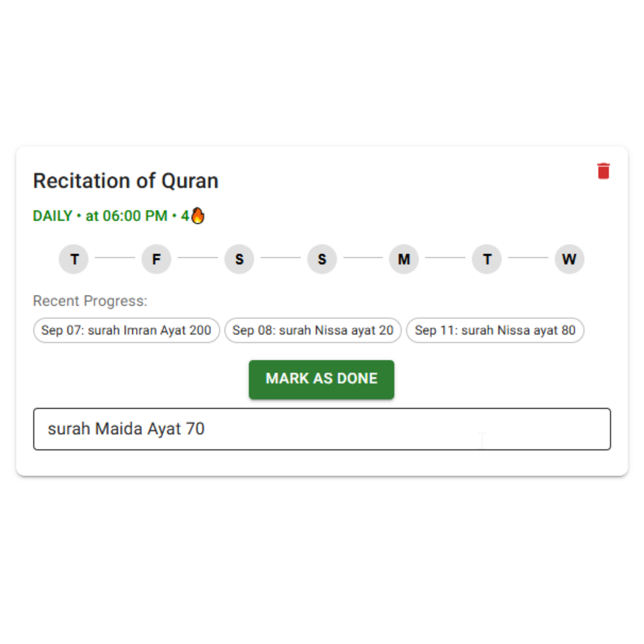Select the second S (Sunday) day circle
Image resolution: width=644 pixels, height=644 pixels.
322,259
